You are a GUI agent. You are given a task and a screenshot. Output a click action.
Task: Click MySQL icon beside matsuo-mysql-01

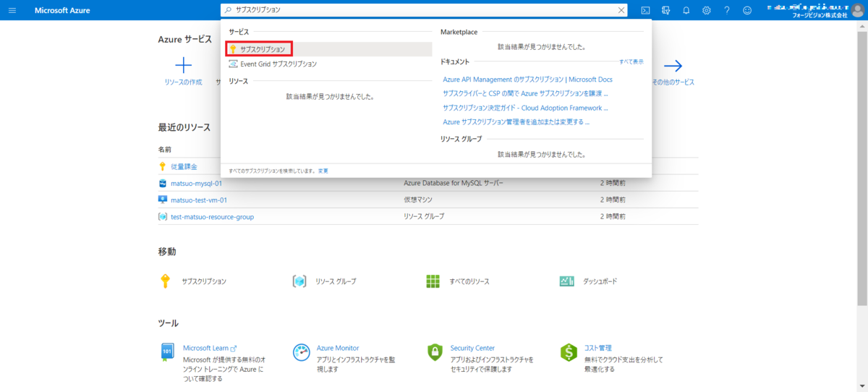(x=163, y=183)
